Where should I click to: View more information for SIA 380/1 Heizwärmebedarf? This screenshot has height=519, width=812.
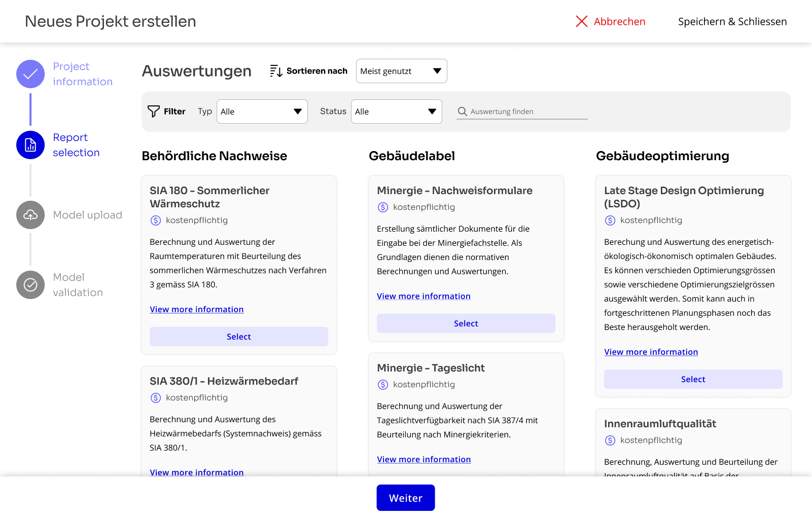pos(197,472)
